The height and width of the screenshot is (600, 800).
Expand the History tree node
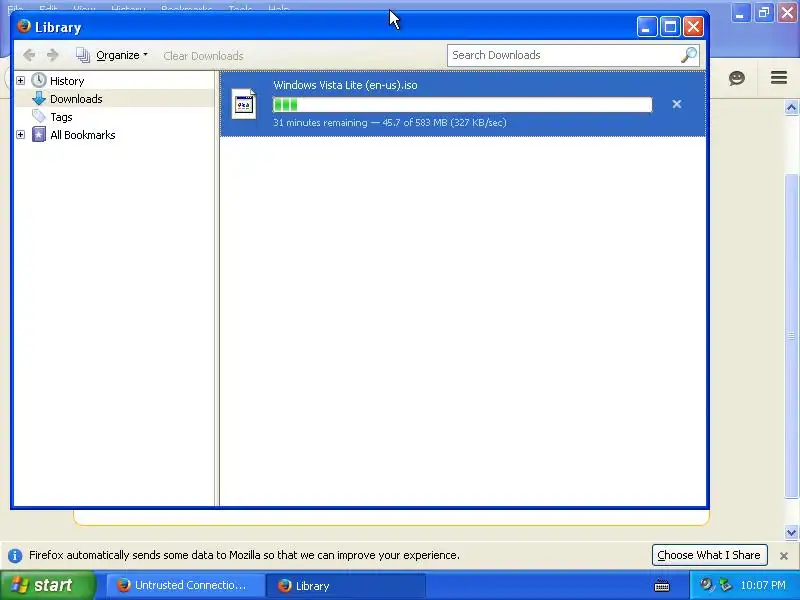tap(20, 81)
